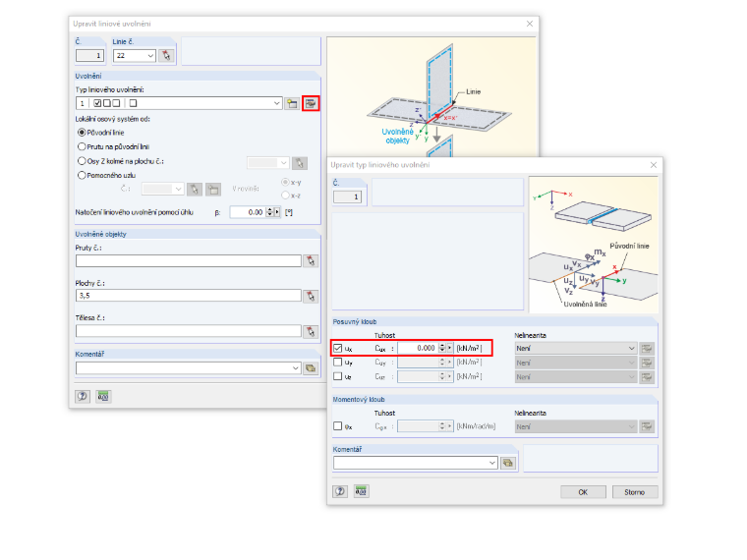Focus Pruty č. input field
The width and height of the screenshot is (747, 560).
tap(188, 261)
